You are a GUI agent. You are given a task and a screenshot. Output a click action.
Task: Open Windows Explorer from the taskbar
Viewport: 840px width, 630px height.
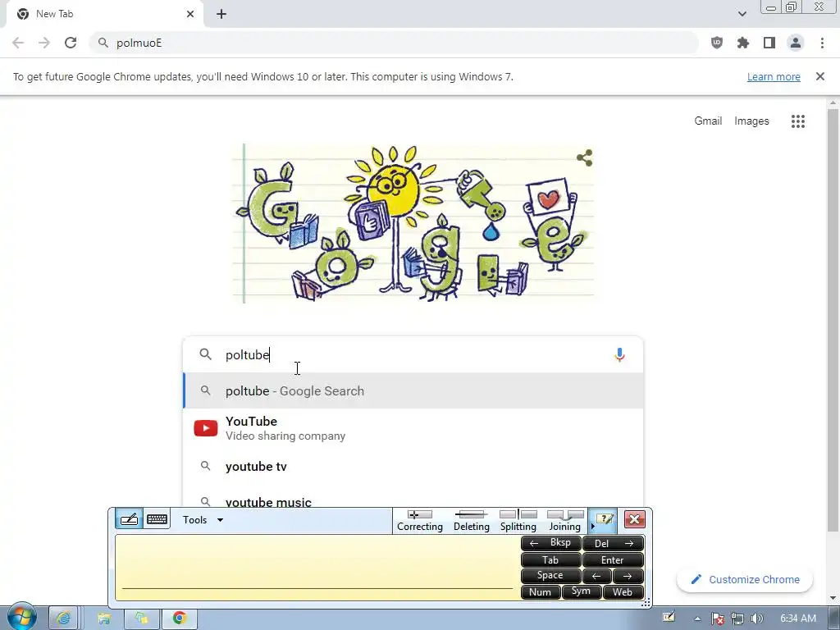[x=104, y=619]
